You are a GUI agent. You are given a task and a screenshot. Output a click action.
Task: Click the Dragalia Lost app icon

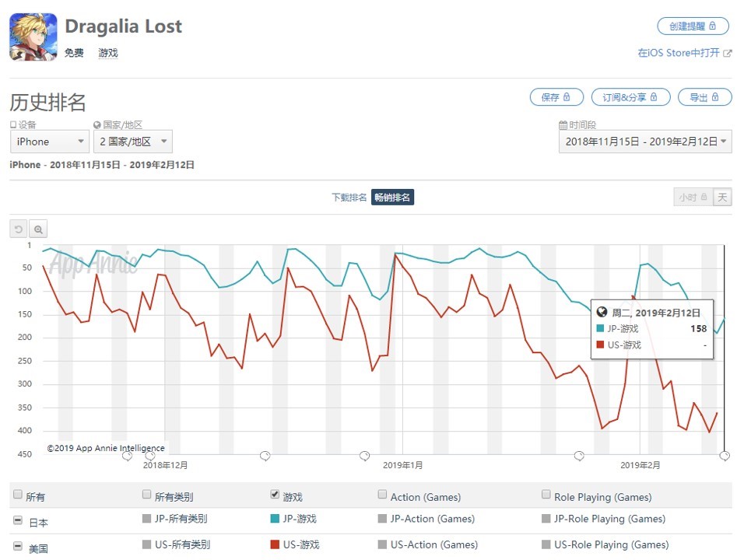pos(33,37)
